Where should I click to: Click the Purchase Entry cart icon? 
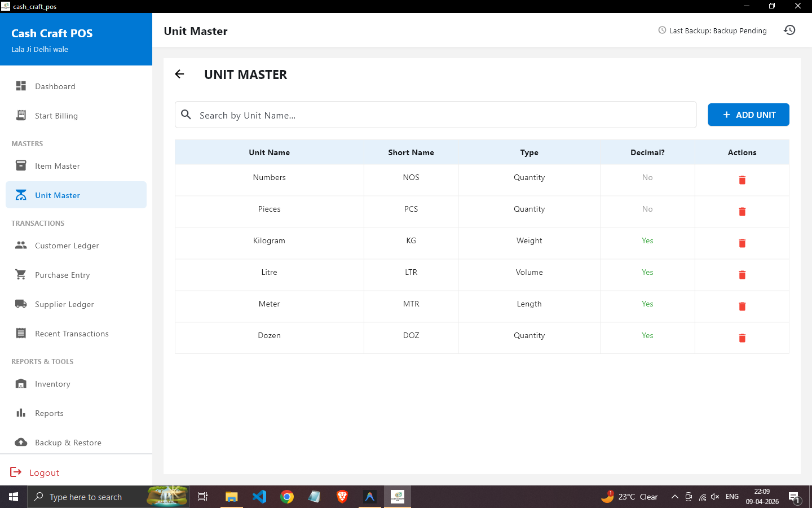pos(21,274)
